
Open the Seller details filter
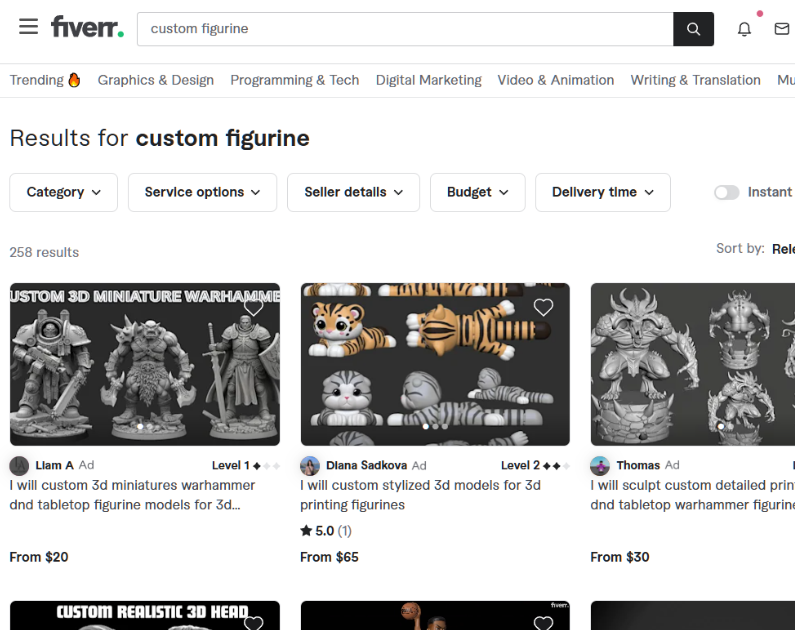(x=353, y=193)
